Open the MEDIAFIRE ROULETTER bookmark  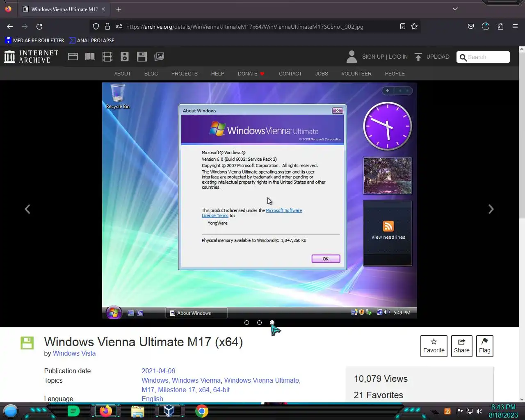coord(34,40)
